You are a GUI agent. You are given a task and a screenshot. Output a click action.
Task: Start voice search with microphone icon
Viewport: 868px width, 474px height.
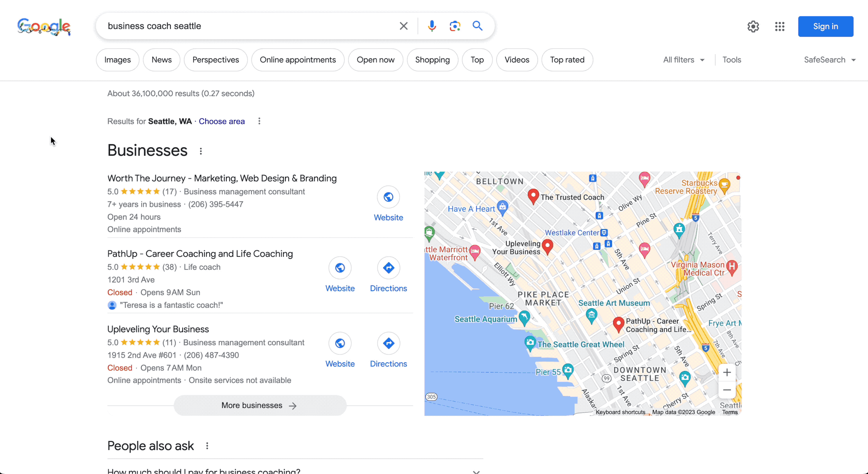tap(432, 26)
